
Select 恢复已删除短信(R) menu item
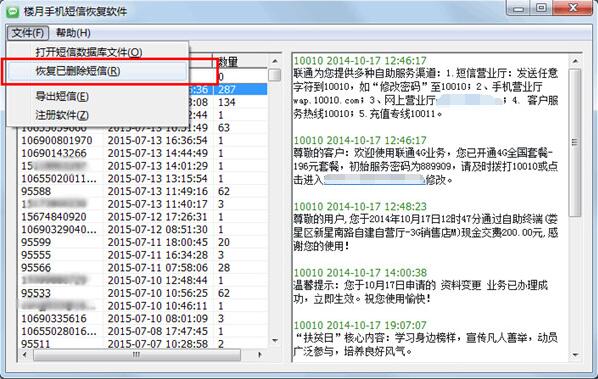(78, 71)
